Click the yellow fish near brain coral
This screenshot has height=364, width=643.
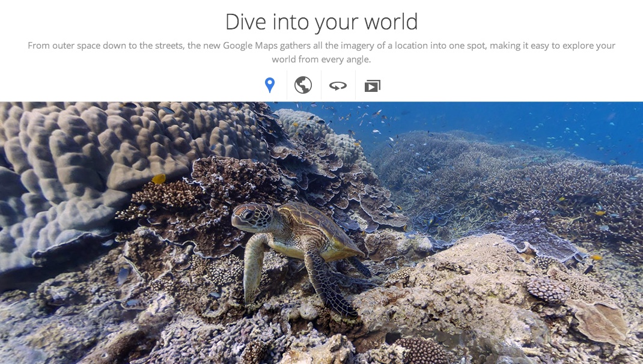pos(159,179)
